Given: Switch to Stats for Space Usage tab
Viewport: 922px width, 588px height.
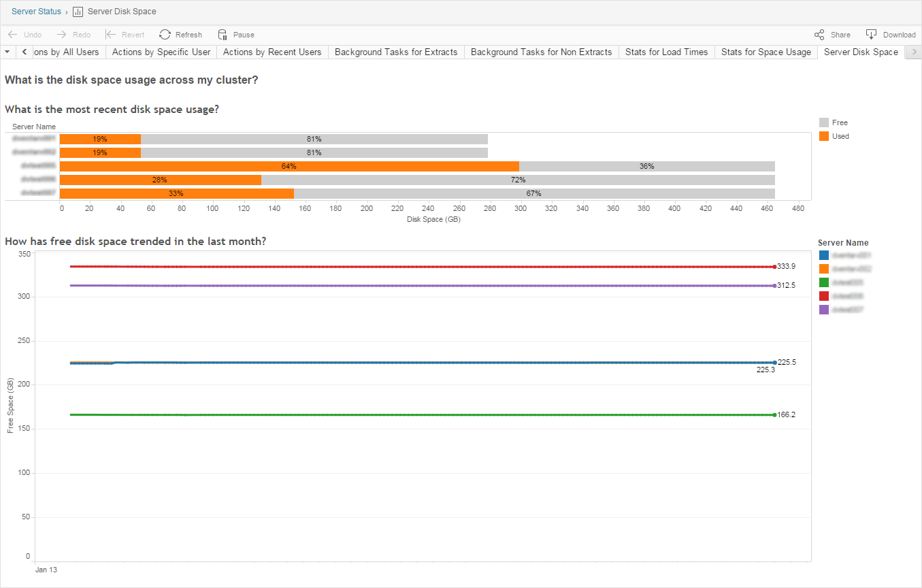Looking at the screenshot, I should 766,52.
